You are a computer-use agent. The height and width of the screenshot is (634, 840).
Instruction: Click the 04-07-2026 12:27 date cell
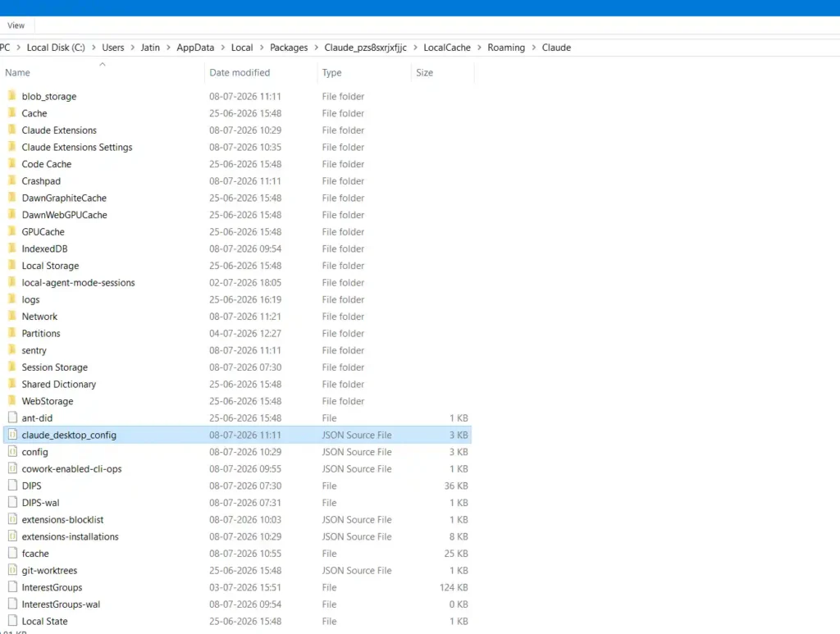coord(244,333)
